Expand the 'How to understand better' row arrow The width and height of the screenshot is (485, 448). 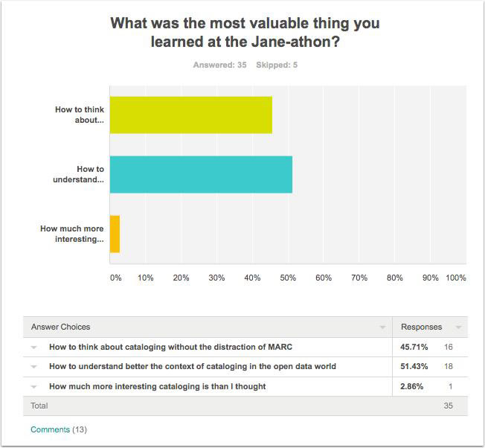[33, 367]
